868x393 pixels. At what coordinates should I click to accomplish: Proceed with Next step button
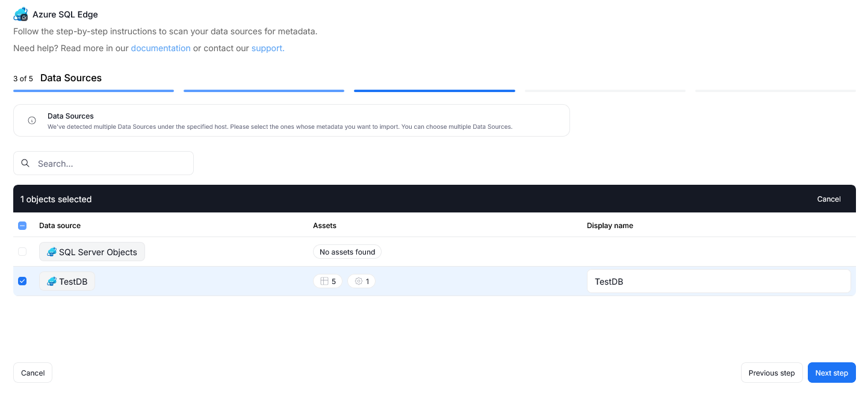[x=832, y=373]
